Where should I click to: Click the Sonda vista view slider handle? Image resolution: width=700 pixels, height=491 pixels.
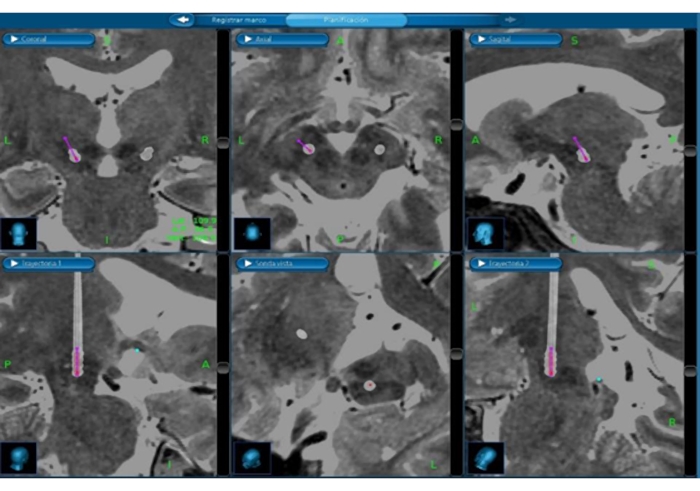[x=456, y=354]
